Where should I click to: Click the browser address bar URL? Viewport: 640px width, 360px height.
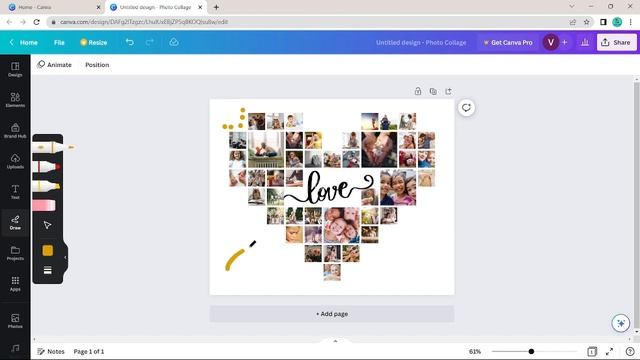pyautogui.click(x=144, y=22)
